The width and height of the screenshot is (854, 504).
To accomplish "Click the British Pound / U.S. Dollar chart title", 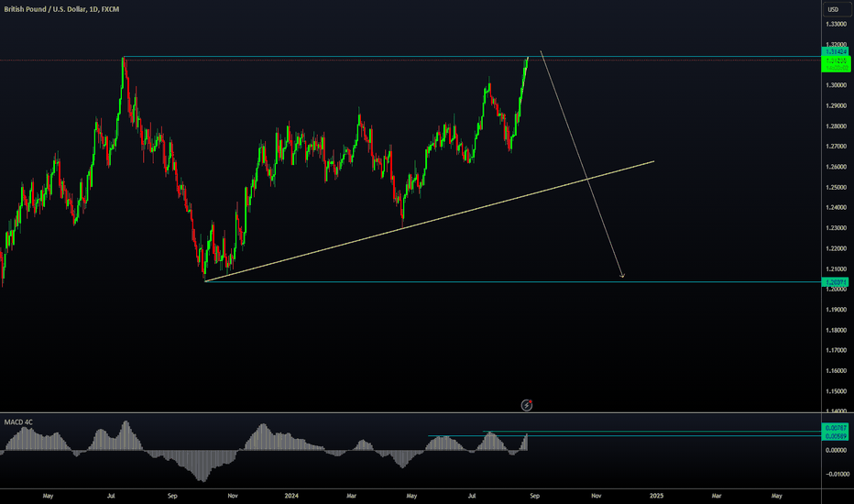I will coord(61,9).
